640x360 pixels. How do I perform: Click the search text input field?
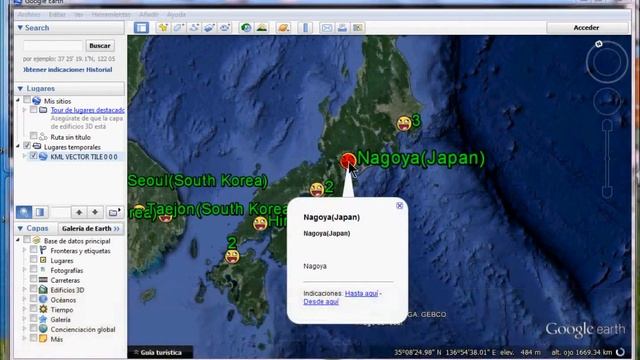point(53,46)
